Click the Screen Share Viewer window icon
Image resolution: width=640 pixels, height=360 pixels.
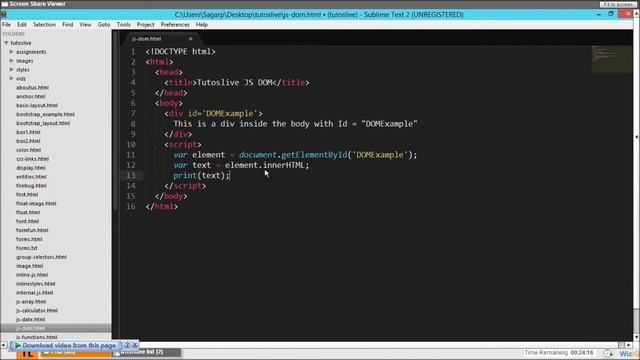click(x=4, y=4)
